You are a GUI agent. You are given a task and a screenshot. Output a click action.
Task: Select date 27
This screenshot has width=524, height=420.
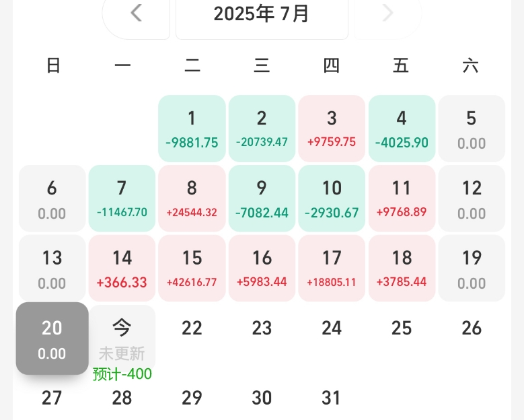52,398
